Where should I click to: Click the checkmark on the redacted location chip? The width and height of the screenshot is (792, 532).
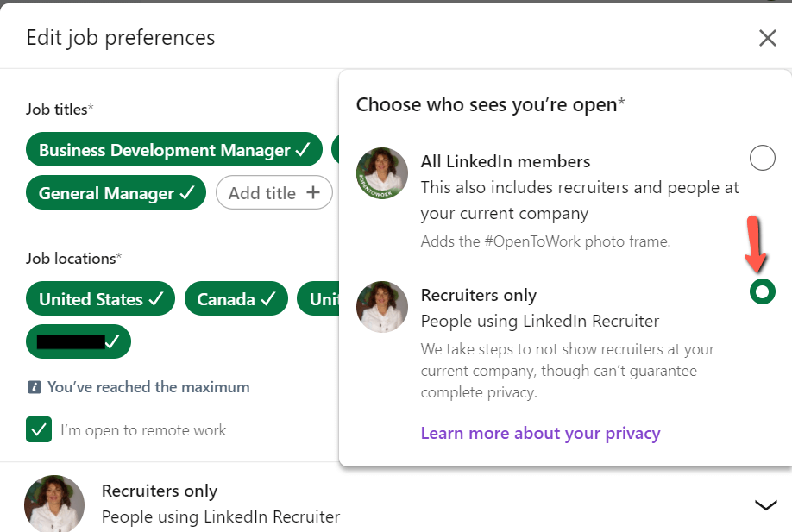coord(112,341)
